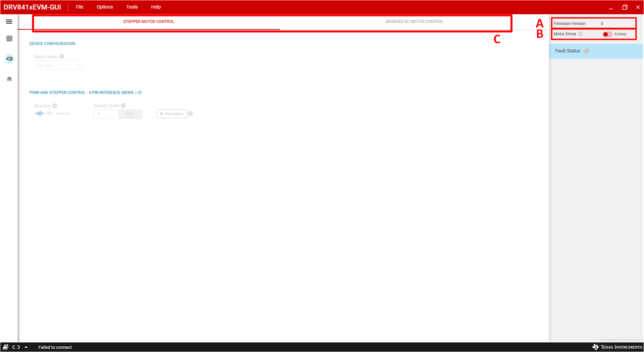This screenshot has width=644, height=352.
Task: Click the chip icon in sidebar
Action: point(9,39)
